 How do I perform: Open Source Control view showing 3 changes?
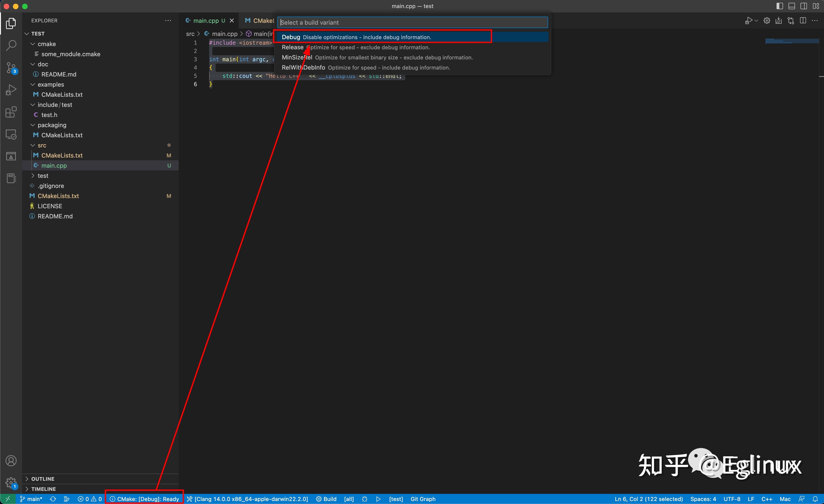pos(11,68)
